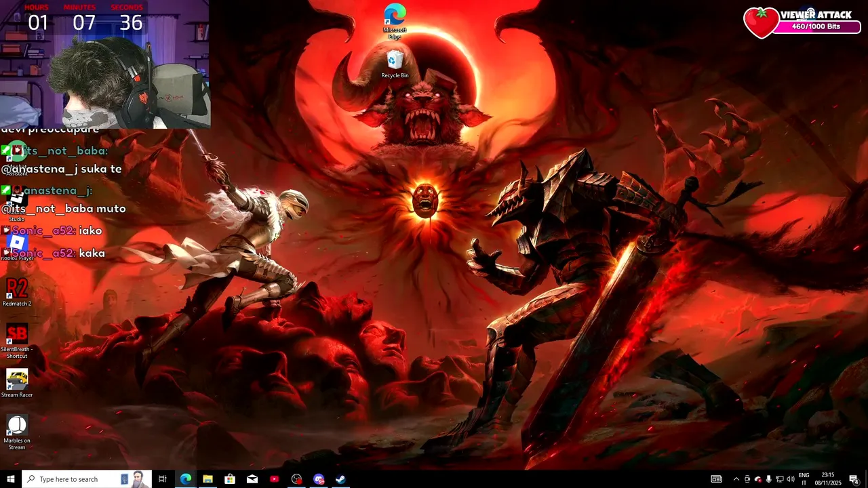Open Microsoft Store from the taskbar
Image resolution: width=868 pixels, height=488 pixels.
[x=230, y=479]
